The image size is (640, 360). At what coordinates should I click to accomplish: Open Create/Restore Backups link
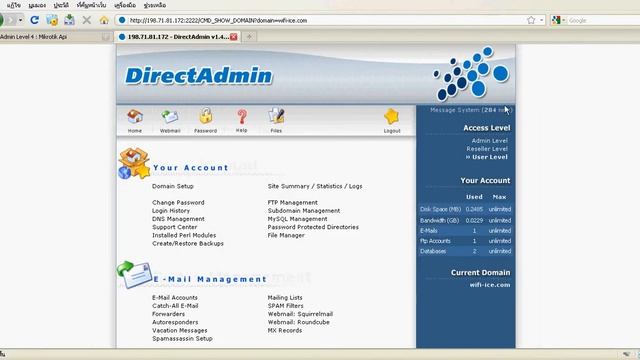point(188,243)
